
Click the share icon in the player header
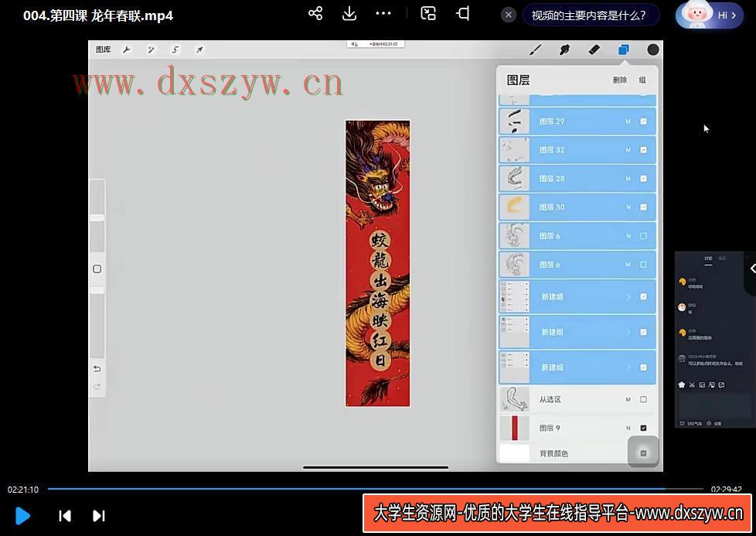[x=315, y=13]
